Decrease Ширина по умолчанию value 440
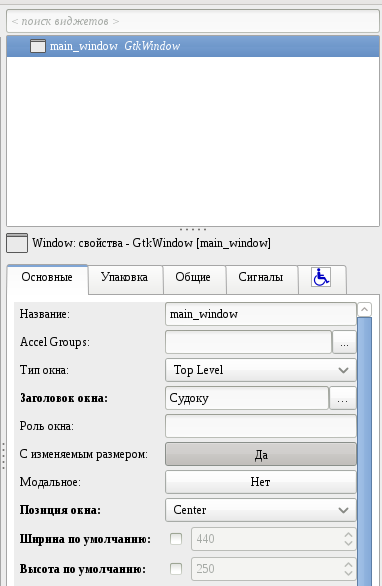 point(348,543)
